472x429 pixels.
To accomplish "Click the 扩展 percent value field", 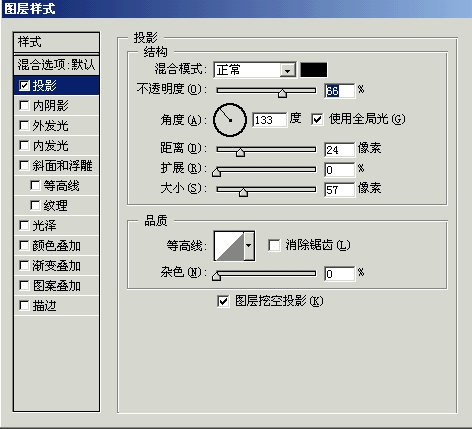I will coord(340,170).
